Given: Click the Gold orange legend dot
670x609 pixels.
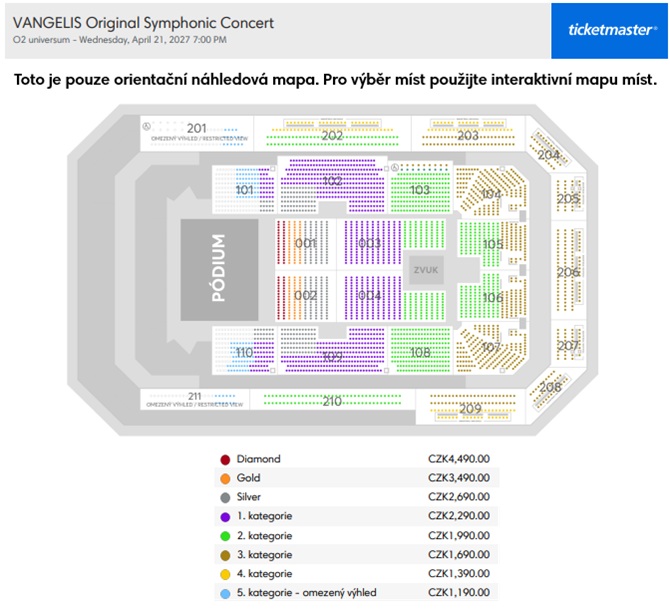Looking at the screenshot, I should click(225, 479).
